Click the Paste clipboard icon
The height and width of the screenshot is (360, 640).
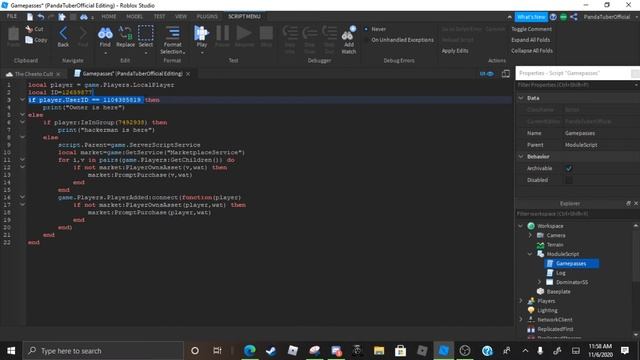13,35
